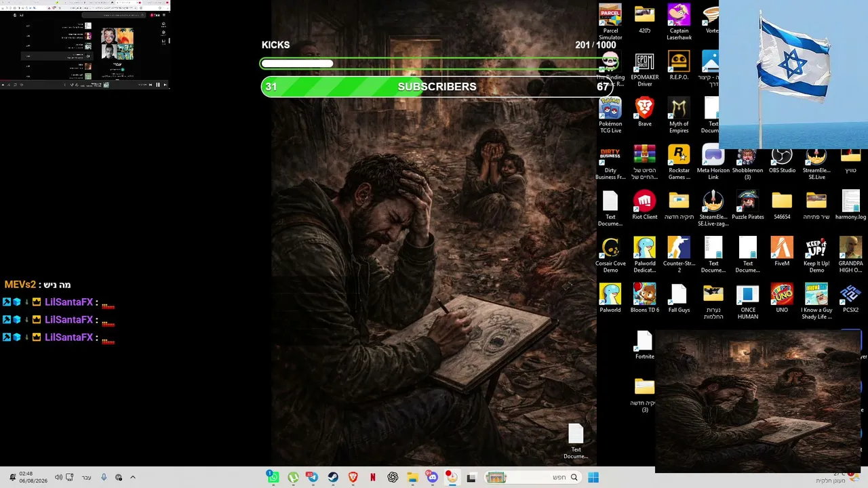Open the Myth of Empires shortcut
The image size is (868, 488).
[679, 115]
